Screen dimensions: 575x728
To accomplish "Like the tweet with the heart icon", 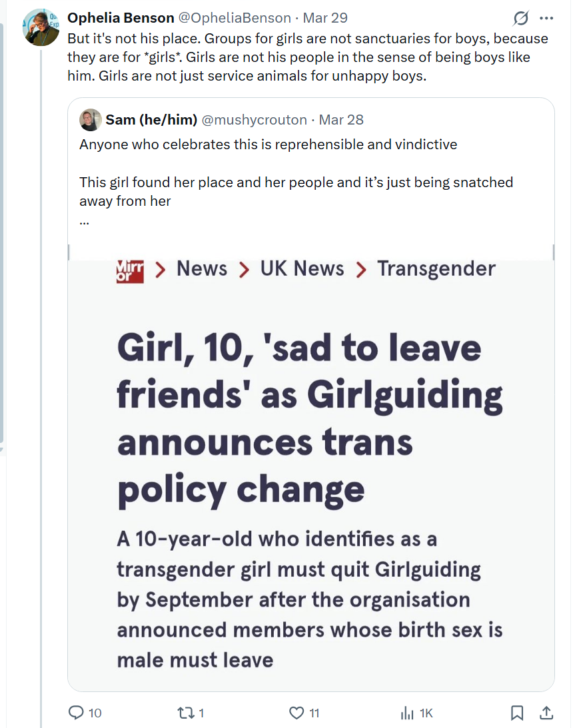I will (x=297, y=713).
